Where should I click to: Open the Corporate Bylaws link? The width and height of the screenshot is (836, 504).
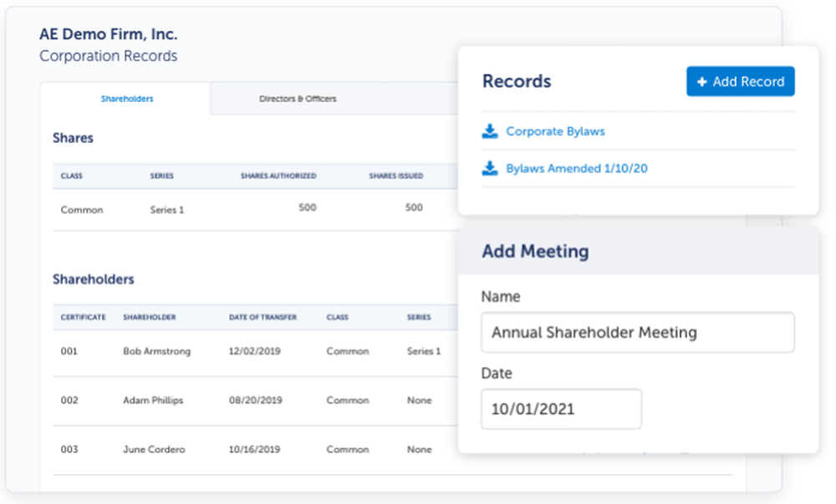[555, 131]
